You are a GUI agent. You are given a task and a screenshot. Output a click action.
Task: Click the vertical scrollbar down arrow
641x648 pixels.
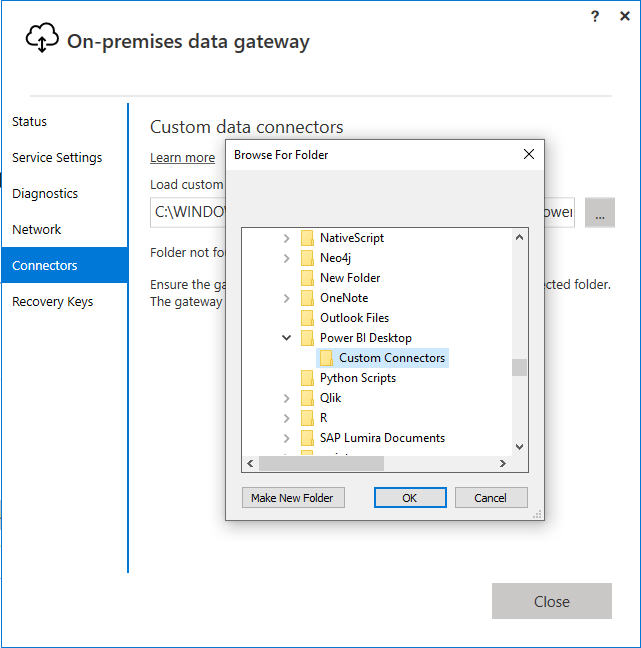519,447
